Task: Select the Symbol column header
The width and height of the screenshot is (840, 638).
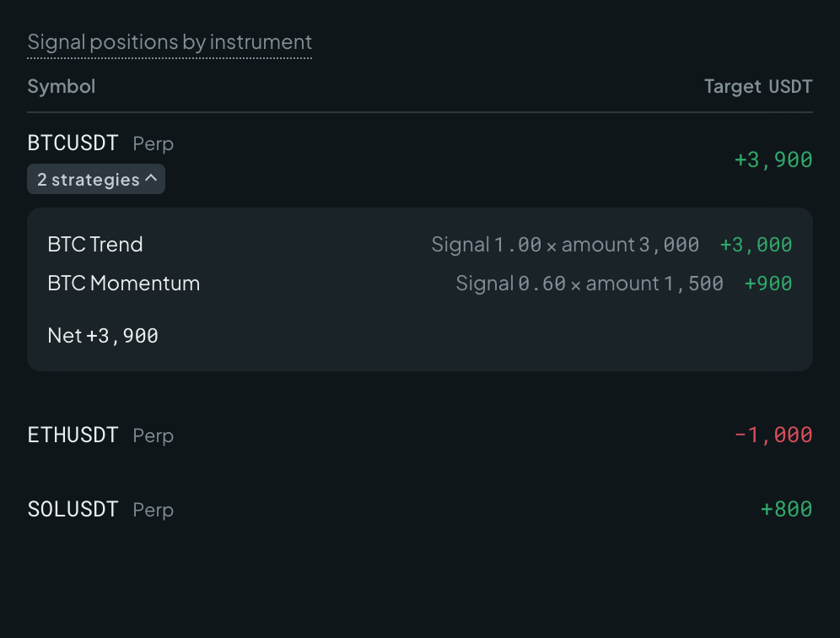Action: (x=61, y=86)
